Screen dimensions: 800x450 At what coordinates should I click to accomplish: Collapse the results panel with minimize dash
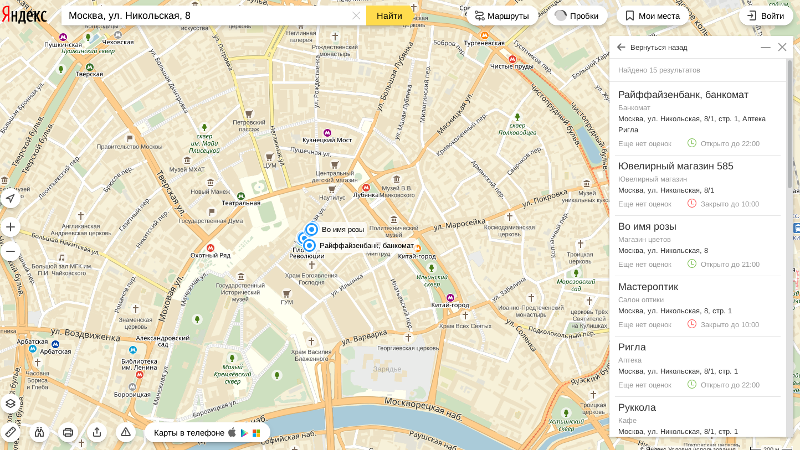[765, 47]
